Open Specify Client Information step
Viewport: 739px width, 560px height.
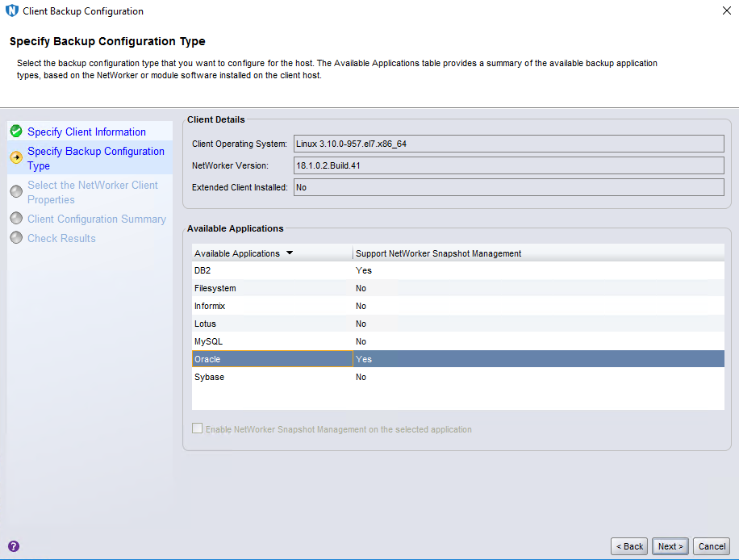[x=86, y=132]
